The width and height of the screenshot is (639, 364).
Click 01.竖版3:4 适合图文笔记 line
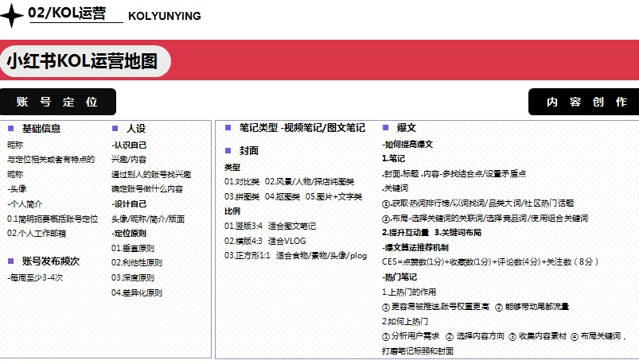coord(270,226)
